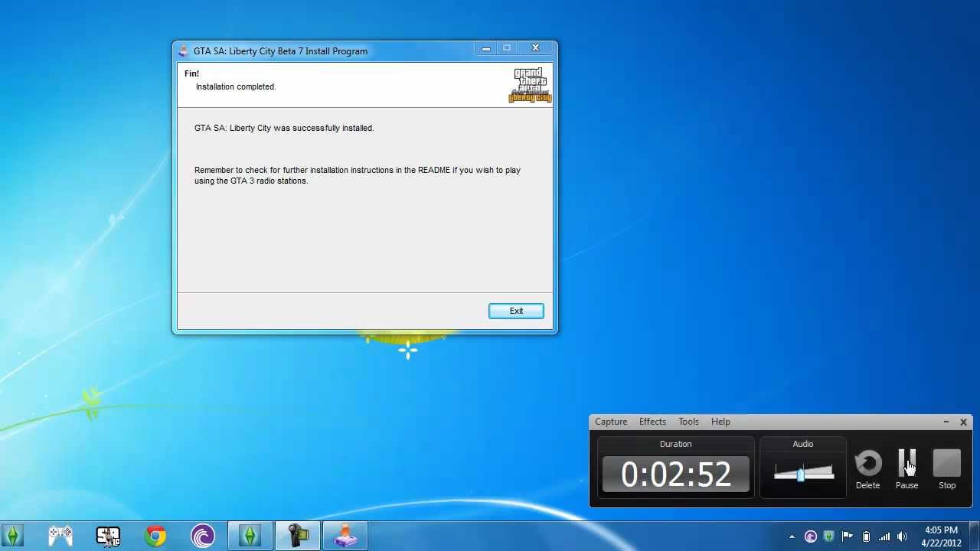Close the recorder panel

963,422
